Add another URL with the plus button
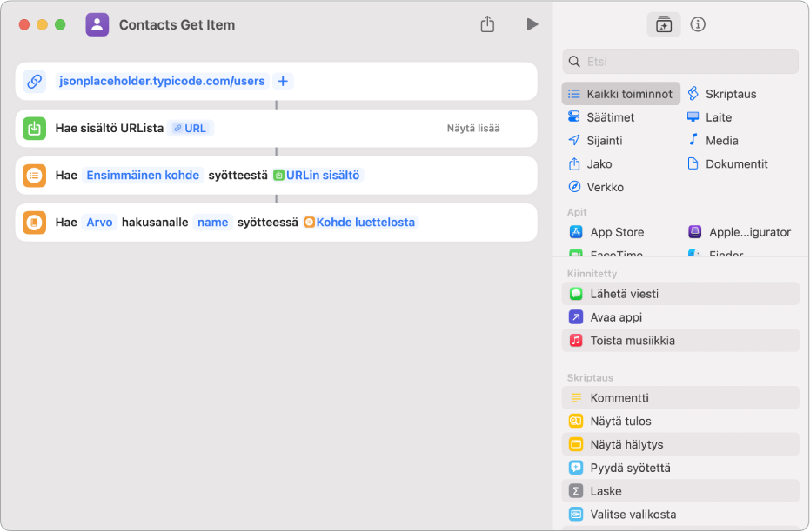The width and height of the screenshot is (810, 532). tap(283, 81)
